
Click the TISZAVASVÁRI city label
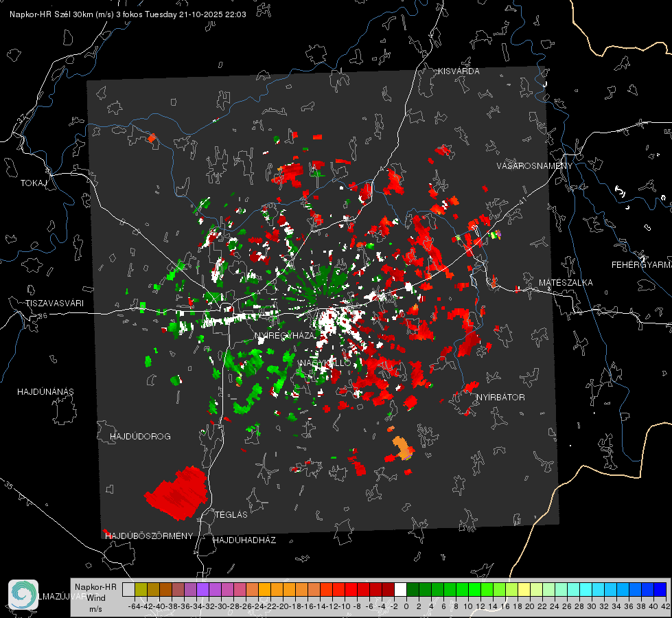tap(54, 304)
